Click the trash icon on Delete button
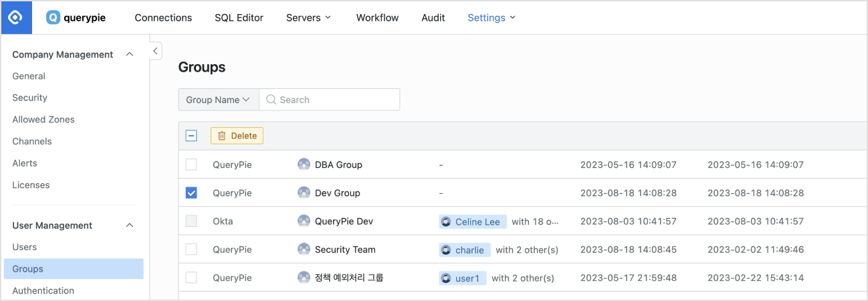This screenshot has height=301, width=868. (222, 136)
